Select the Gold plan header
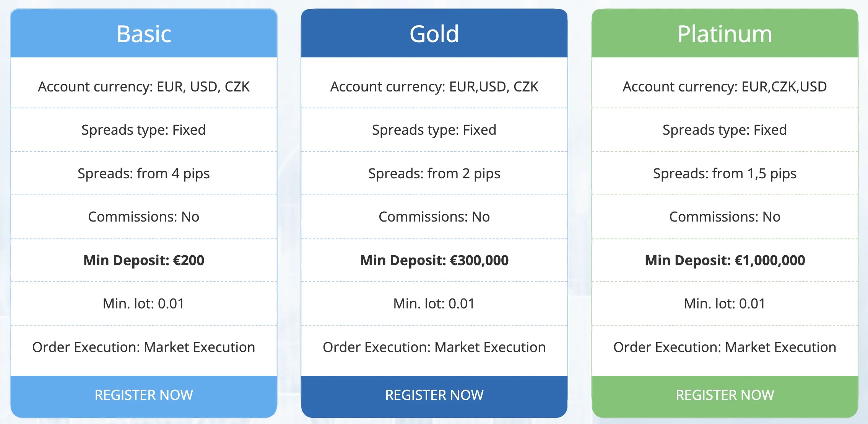 (x=434, y=34)
